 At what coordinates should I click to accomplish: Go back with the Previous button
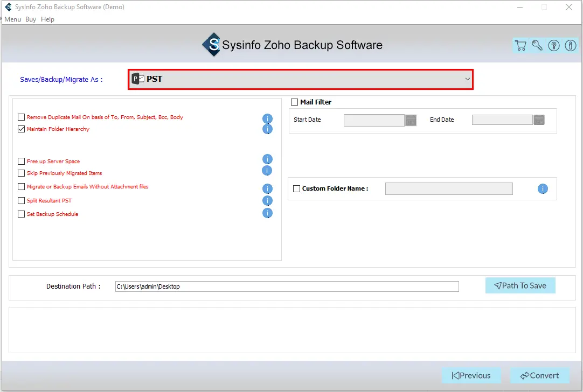pyautogui.click(x=471, y=376)
